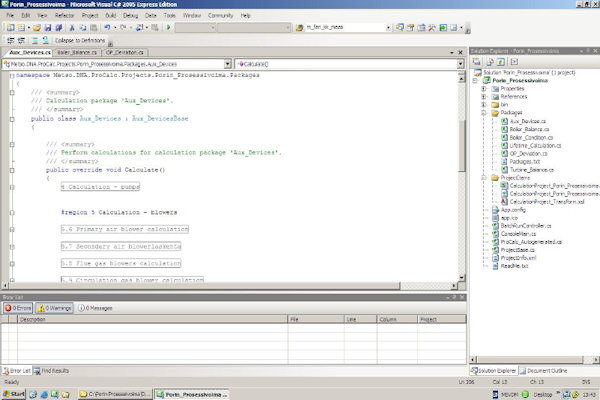Open the Refactor menu
600x400 pixels.
(x=64, y=16)
